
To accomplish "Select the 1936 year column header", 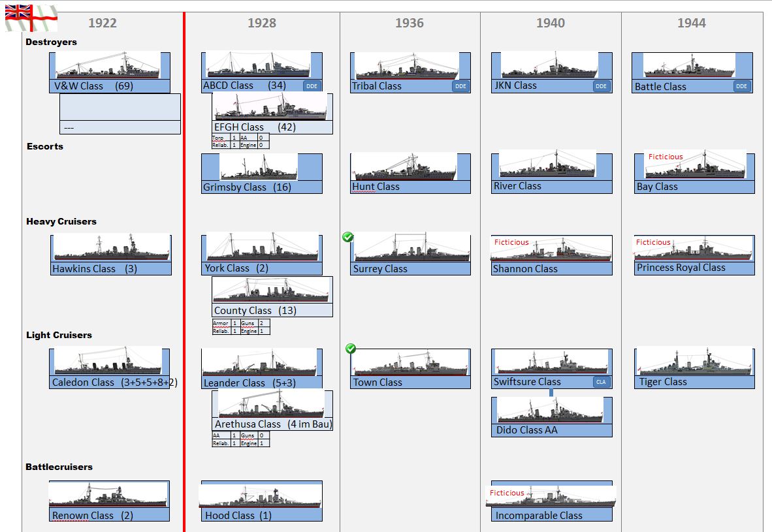I will click(410, 23).
